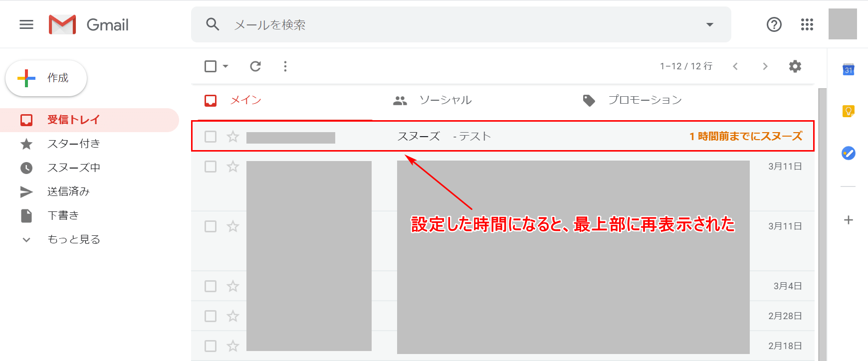Viewport: 868px width, 361px height.
Task: Click the 作成 compose button
Action: click(x=46, y=78)
